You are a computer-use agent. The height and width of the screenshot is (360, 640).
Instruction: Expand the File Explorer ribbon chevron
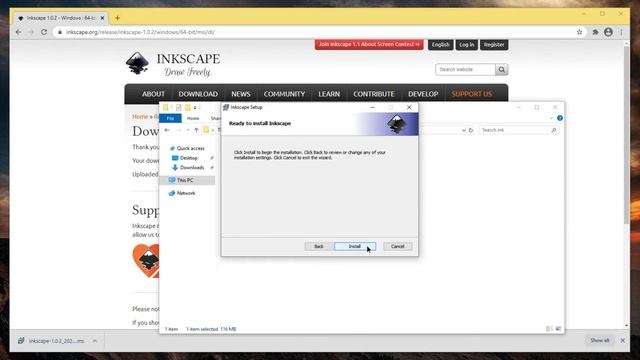tap(551, 118)
